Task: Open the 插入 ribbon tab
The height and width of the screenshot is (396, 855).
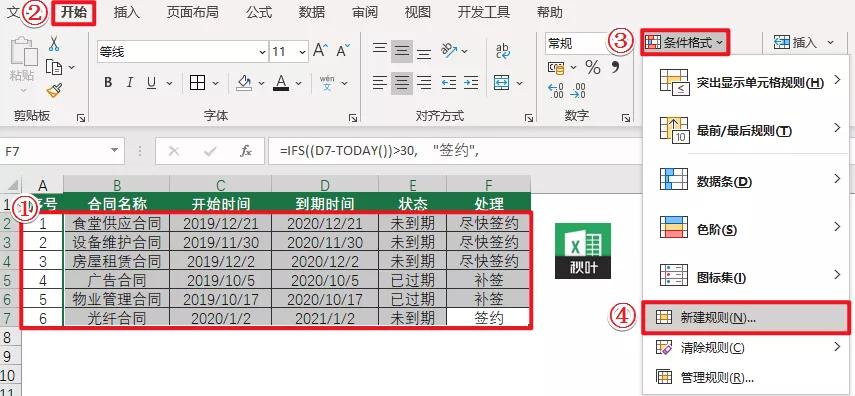Action: coord(127,12)
